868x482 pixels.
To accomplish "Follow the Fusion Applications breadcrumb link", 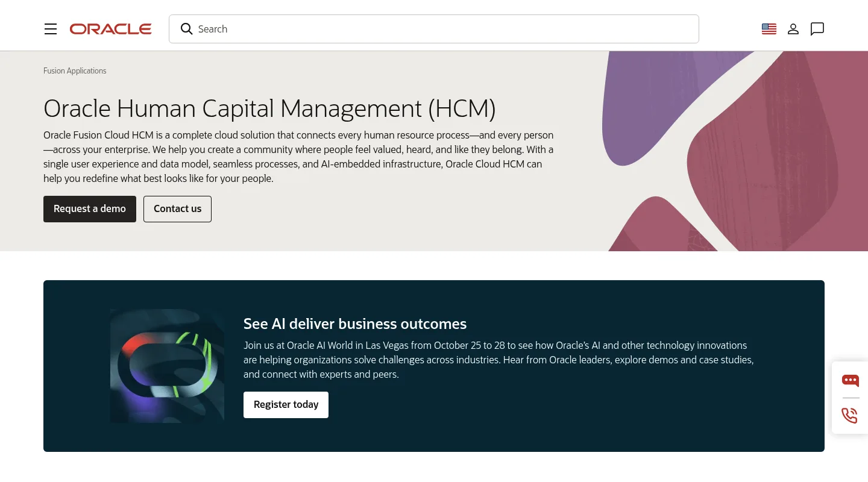I will [x=75, y=70].
